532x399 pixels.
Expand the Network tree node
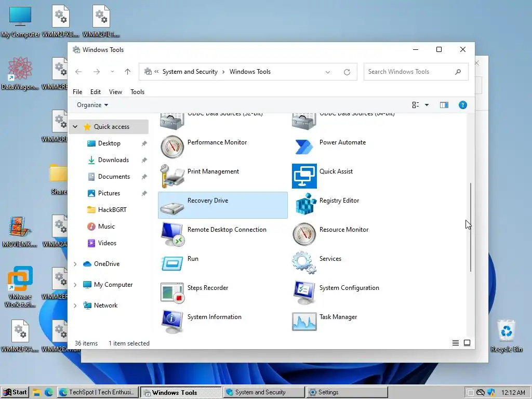[75, 305]
